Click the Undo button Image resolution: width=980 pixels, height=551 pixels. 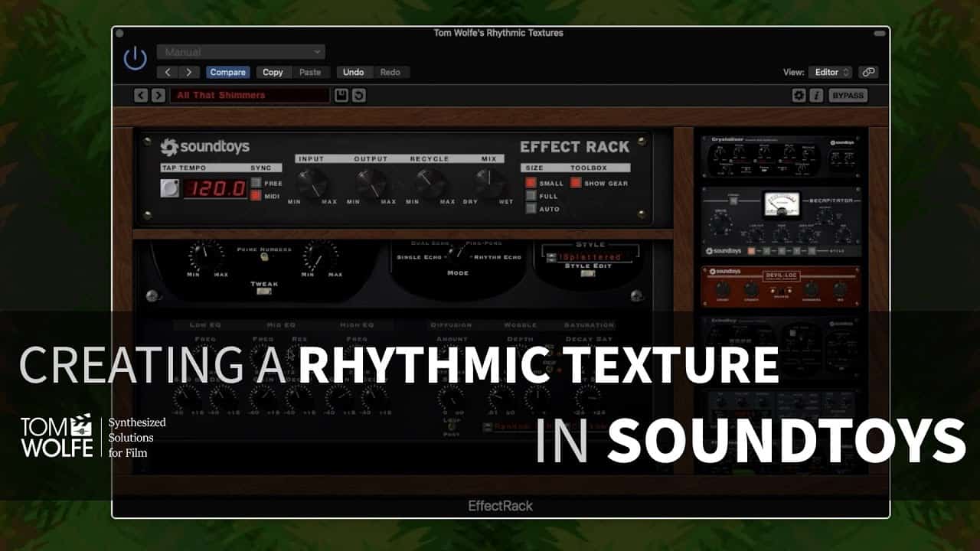(354, 73)
